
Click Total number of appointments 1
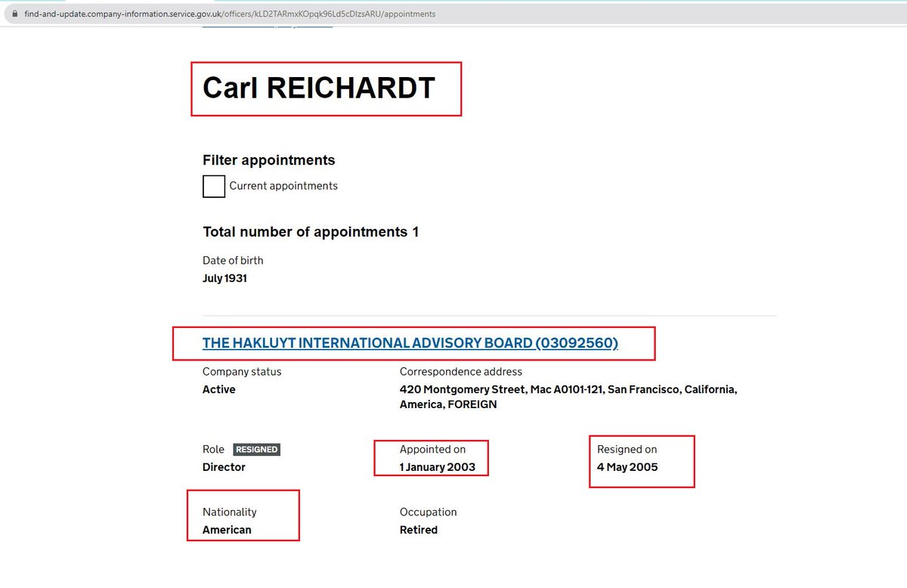click(311, 232)
